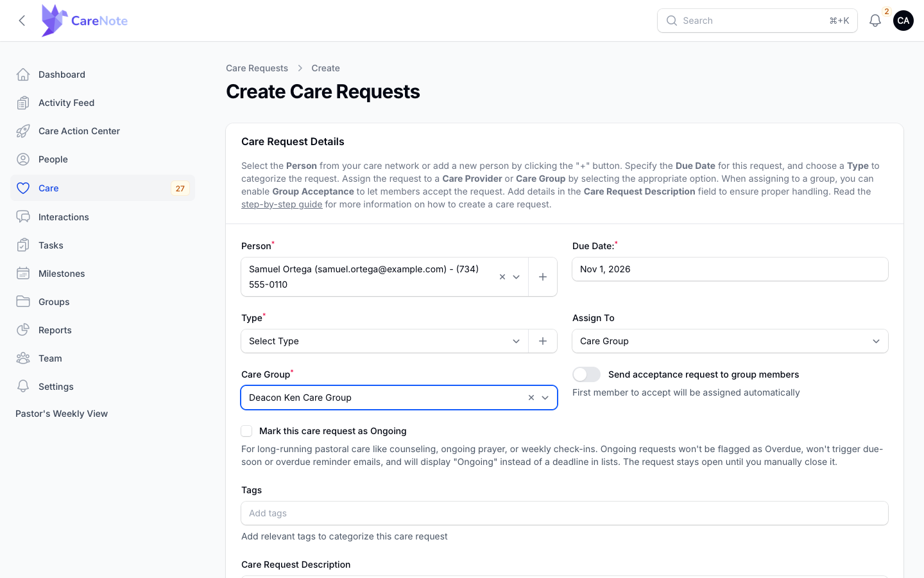Screen dimensions: 924x578
Task: Open Interactions section
Action: pyautogui.click(x=103, y=217)
